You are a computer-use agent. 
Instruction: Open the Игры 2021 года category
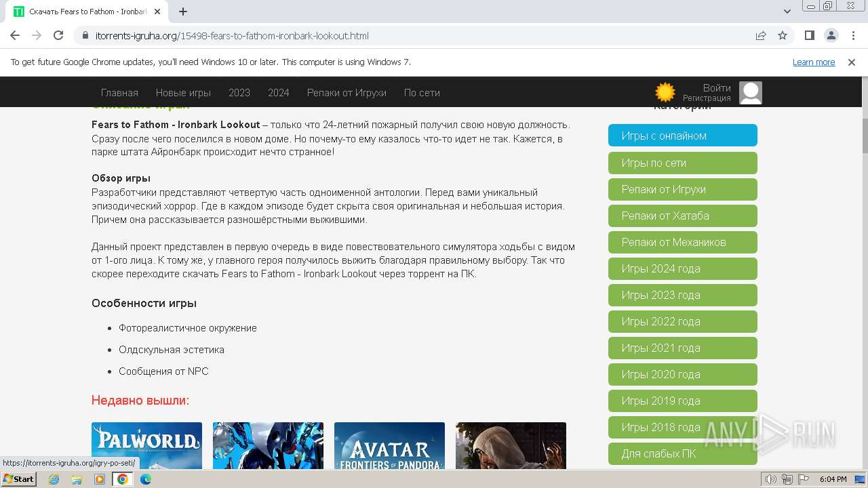pos(683,348)
